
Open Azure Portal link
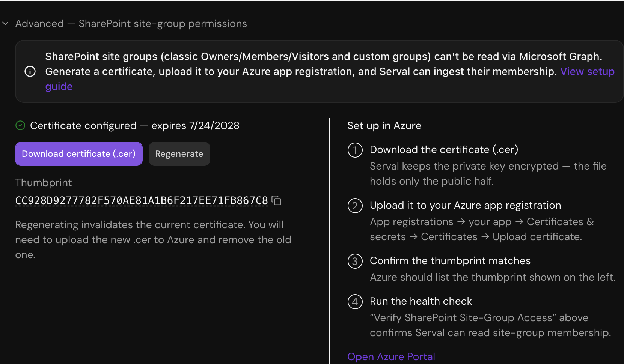[391, 356]
